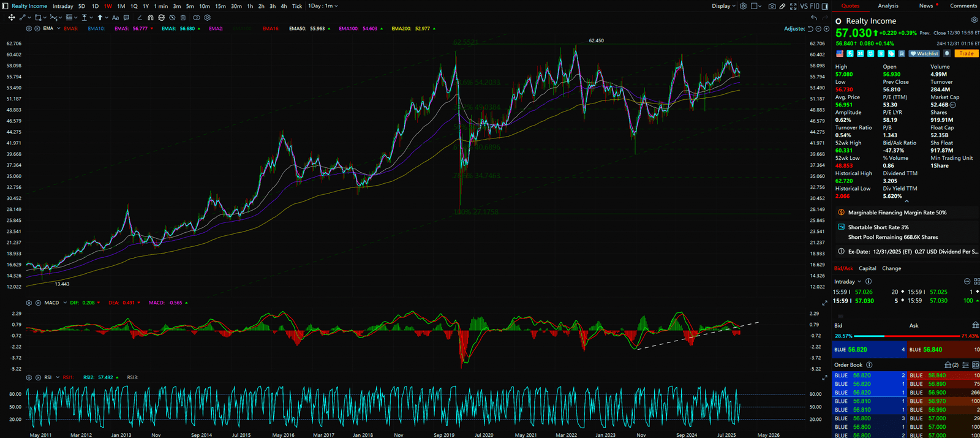The width and height of the screenshot is (980, 438).
Task: Open the MACD indicator settings gear
Action: pyautogui.click(x=29, y=303)
